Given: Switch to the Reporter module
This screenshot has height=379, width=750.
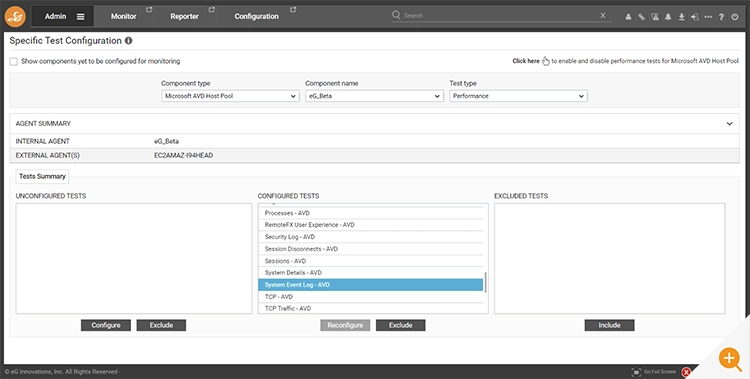Looking at the screenshot, I should tap(184, 16).
